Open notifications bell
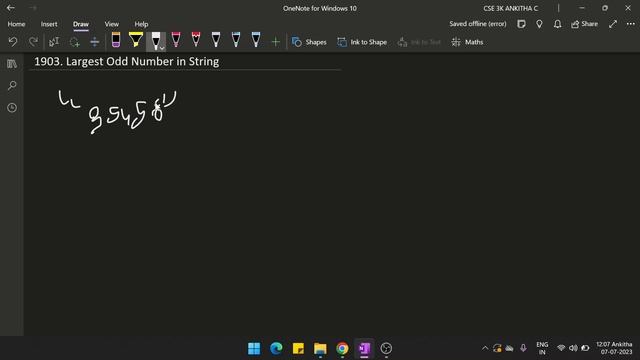Screen dimensions: 640x360 click(557, 24)
